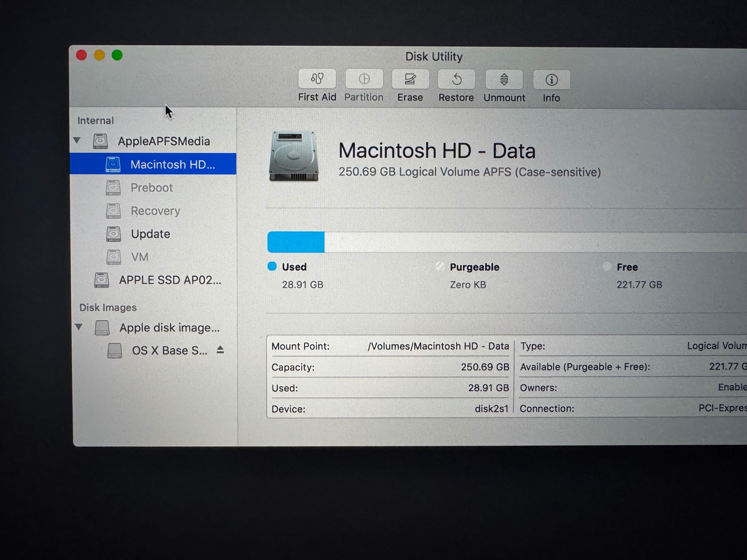Click the blue used-space bar segment
Image resolution: width=747 pixels, height=560 pixels.
coord(296,242)
